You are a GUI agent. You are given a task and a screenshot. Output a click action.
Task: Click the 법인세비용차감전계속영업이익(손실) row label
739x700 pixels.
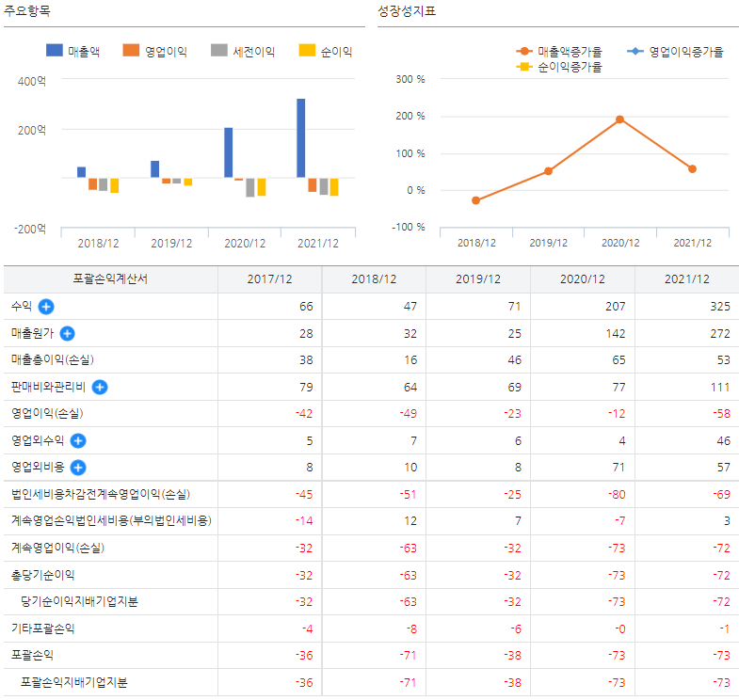[101, 494]
